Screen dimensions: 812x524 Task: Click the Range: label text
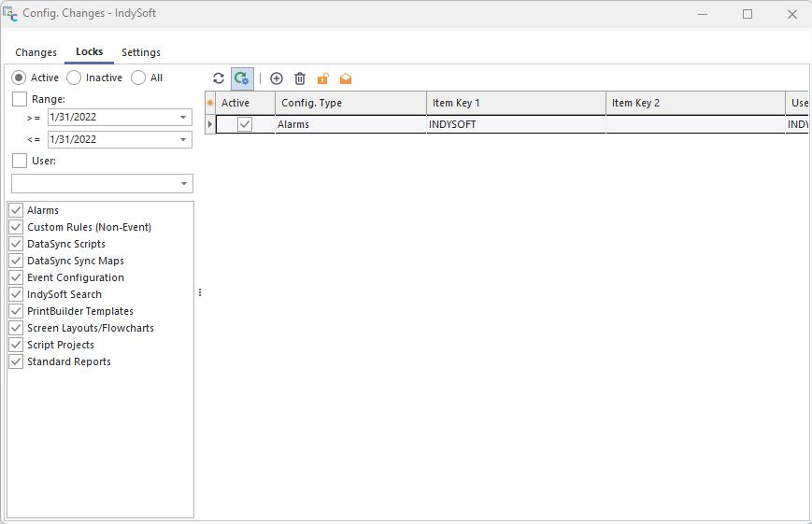click(x=49, y=99)
